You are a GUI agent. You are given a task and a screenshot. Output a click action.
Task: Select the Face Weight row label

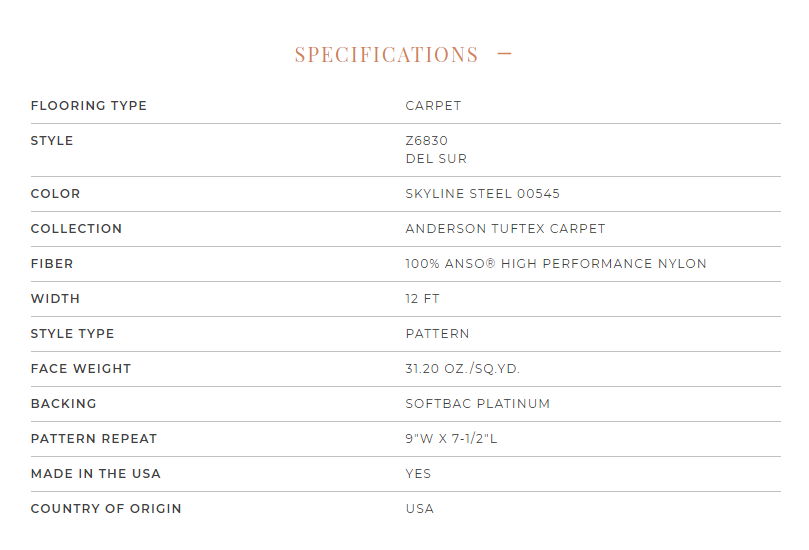81,368
